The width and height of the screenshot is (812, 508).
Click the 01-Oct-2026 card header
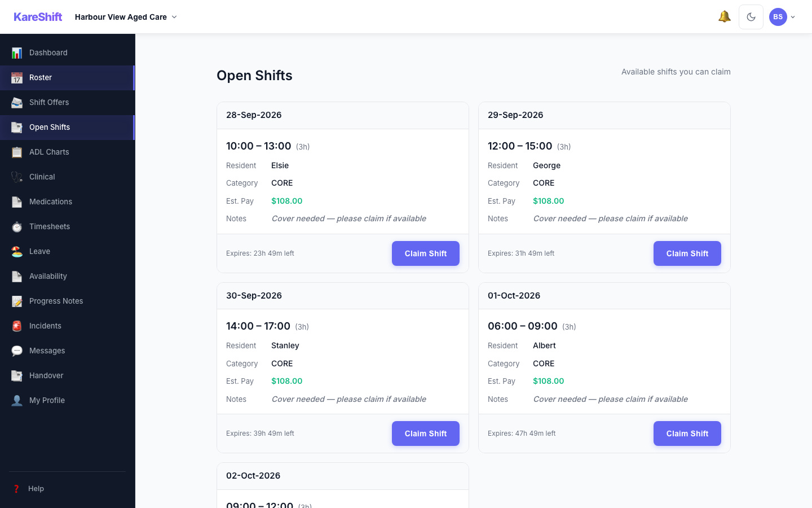point(604,296)
